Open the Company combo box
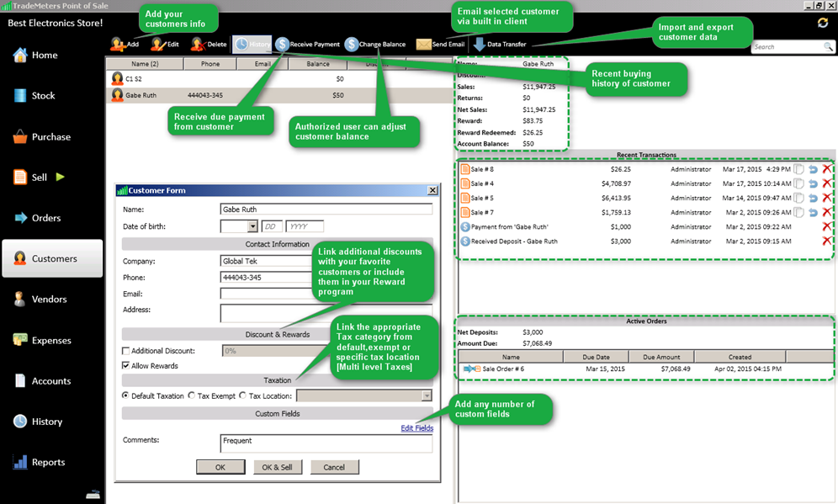Image resolution: width=838 pixels, height=504 pixels. pyautogui.click(x=265, y=261)
